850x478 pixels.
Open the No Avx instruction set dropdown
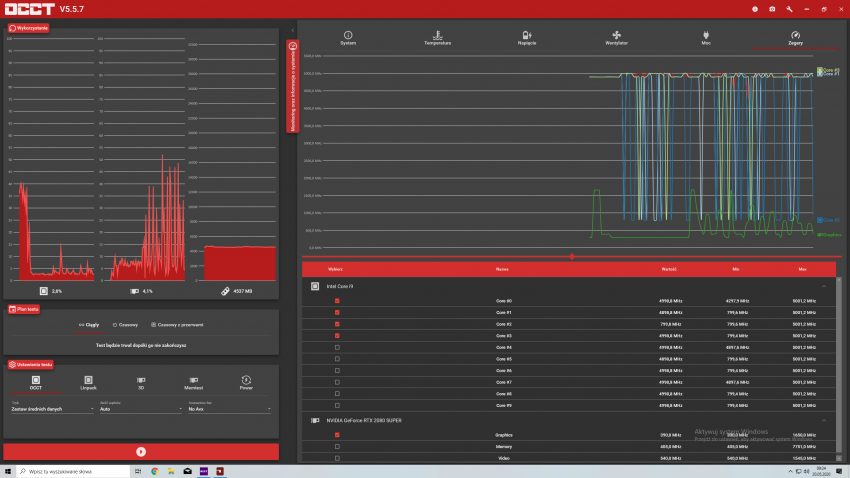coord(229,409)
